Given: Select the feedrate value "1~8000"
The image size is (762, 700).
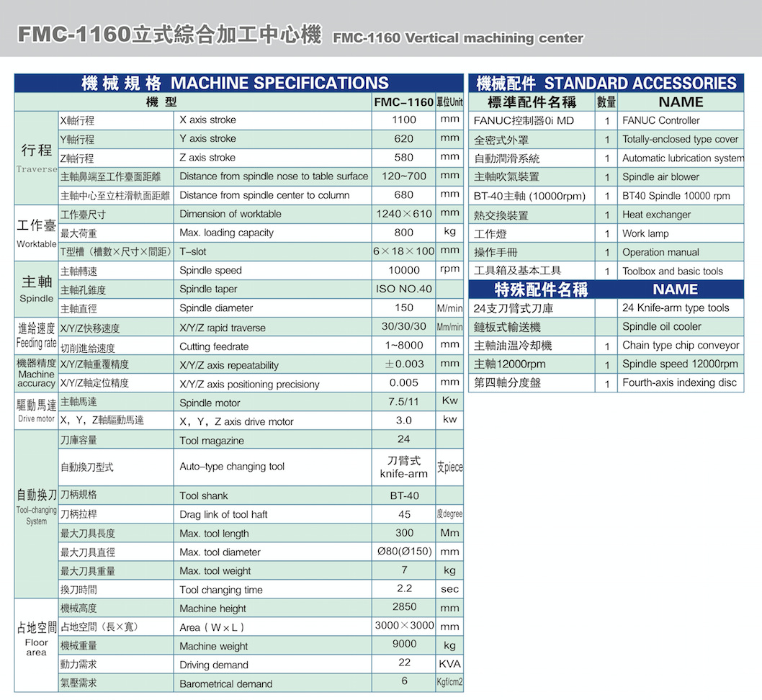Looking at the screenshot, I should [404, 346].
